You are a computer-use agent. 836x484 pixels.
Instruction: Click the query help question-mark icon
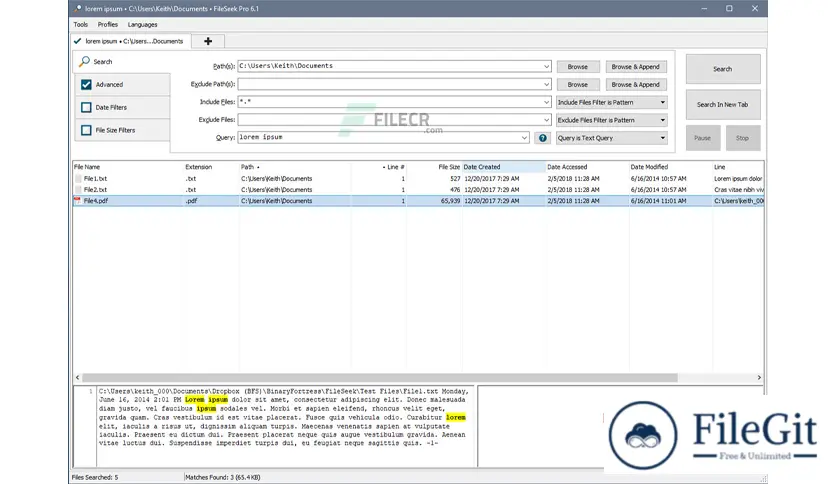(x=542, y=138)
